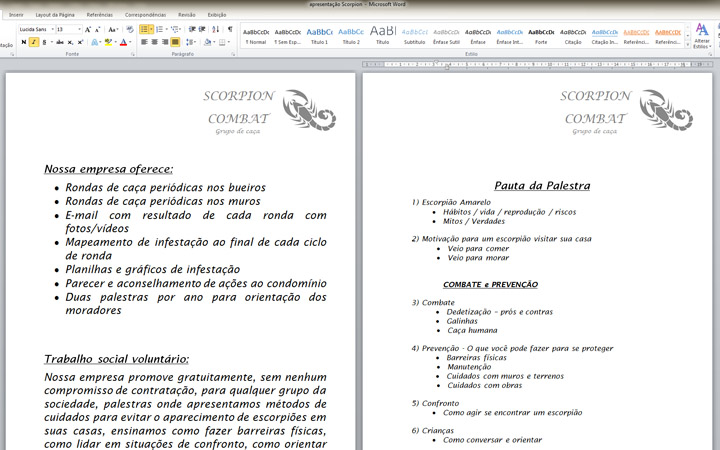Show paragraph marks pilcrow
The image size is (720, 450).
(230, 29)
